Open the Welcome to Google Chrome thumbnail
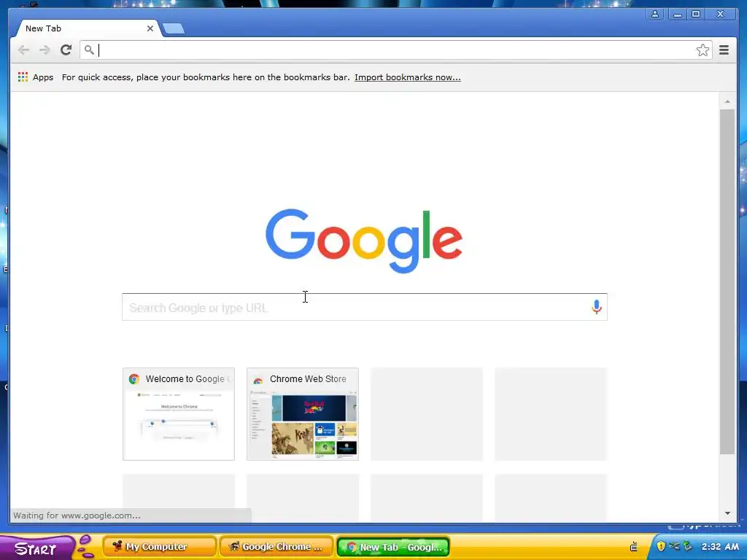Viewport: 747px width, 560px height. point(179,414)
